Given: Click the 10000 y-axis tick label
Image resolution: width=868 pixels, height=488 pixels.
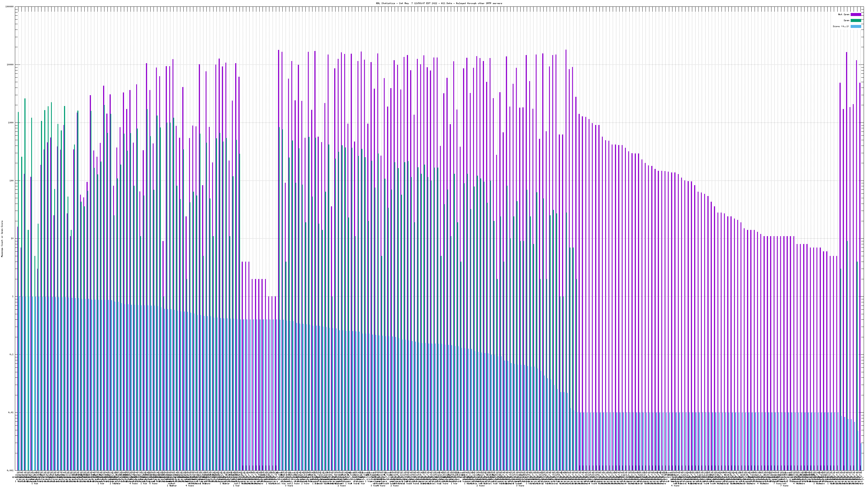Looking at the screenshot, I should tap(11, 65).
